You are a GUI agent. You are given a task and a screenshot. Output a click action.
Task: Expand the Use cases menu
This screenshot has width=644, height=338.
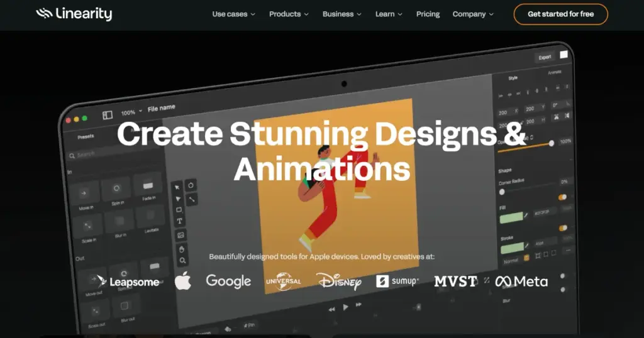tap(234, 14)
